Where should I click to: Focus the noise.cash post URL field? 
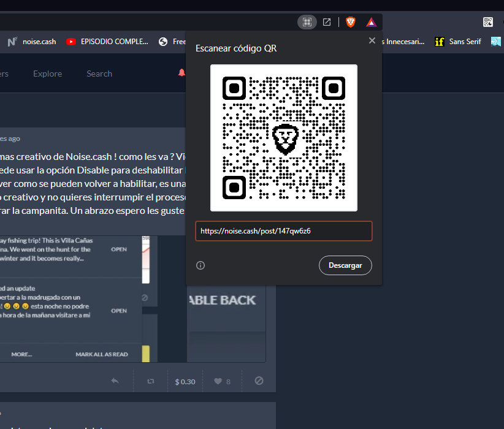tap(283, 231)
